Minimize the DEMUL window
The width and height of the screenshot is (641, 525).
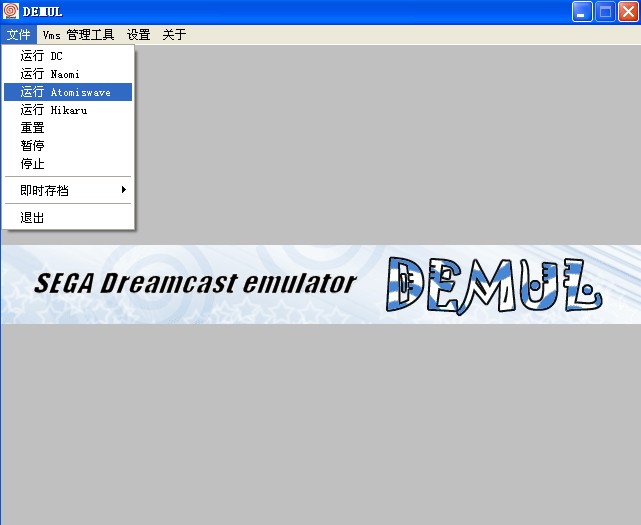click(x=582, y=11)
